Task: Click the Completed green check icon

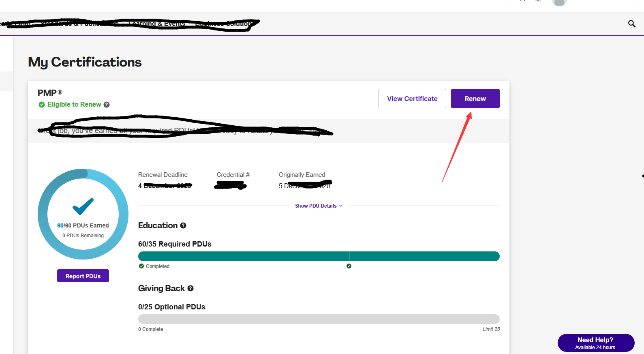Action: tap(141, 266)
